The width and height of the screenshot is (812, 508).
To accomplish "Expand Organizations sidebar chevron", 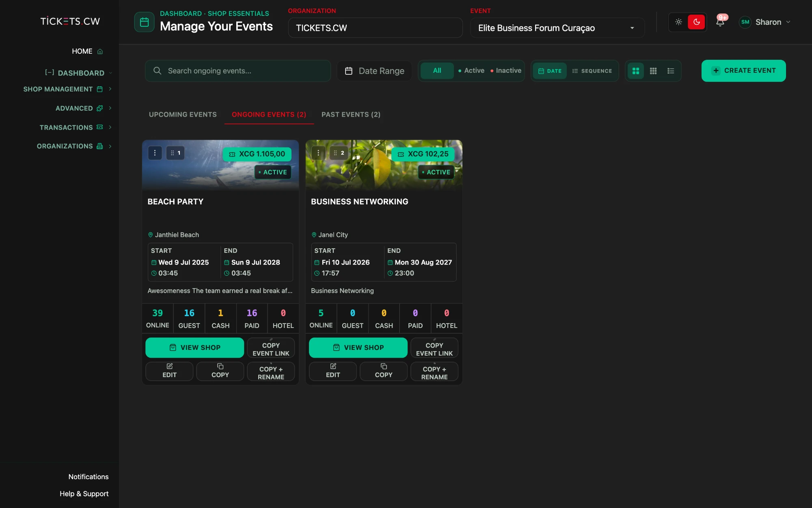I will pyautogui.click(x=110, y=146).
